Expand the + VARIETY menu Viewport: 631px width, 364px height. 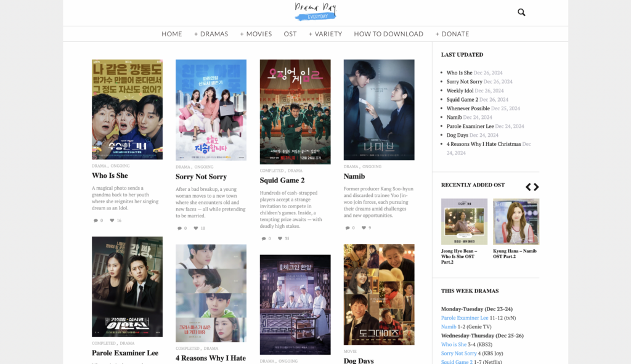pyautogui.click(x=325, y=34)
